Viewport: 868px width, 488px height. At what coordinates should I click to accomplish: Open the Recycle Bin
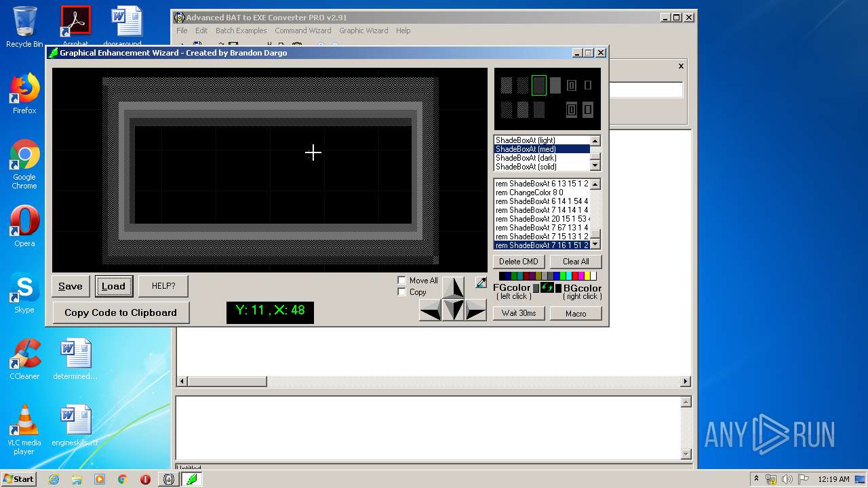(24, 27)
